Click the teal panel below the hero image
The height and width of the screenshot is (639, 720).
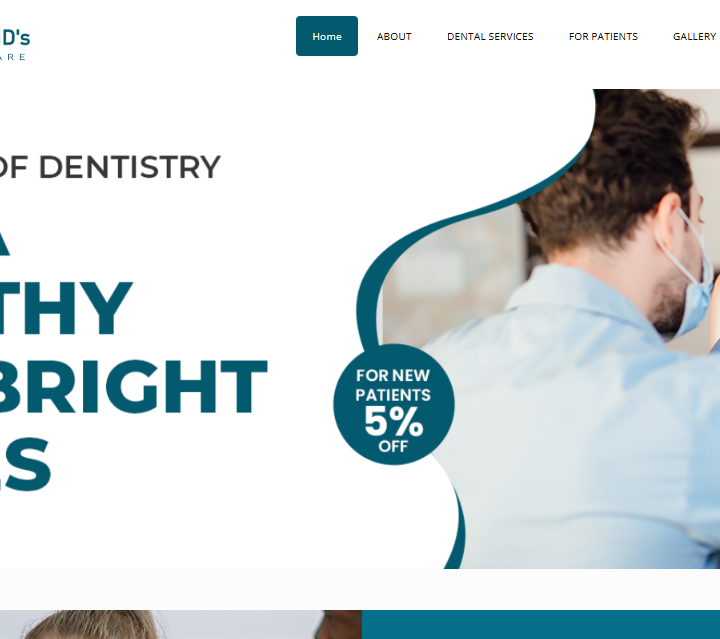[x=541, y=624]
